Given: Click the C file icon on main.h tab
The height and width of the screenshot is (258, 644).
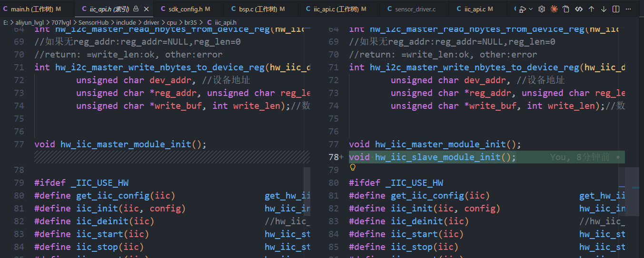Looking at the screenshot, I should coord(5,9).
